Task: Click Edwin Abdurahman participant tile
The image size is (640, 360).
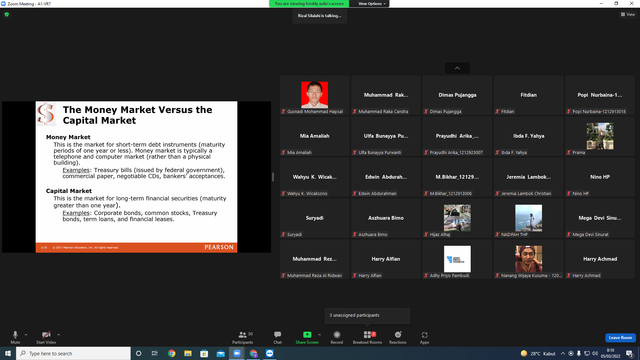Action: pyautogui.click(x=386, y=177)
